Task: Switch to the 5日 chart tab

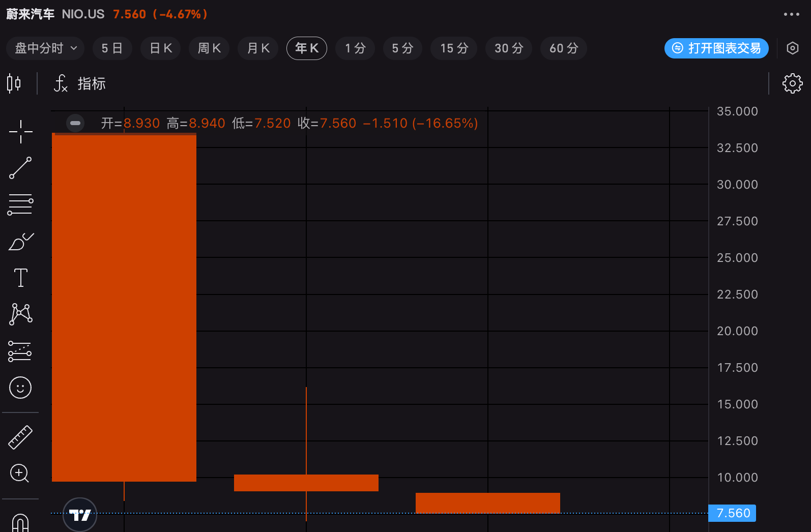Action: coord(112,48)
